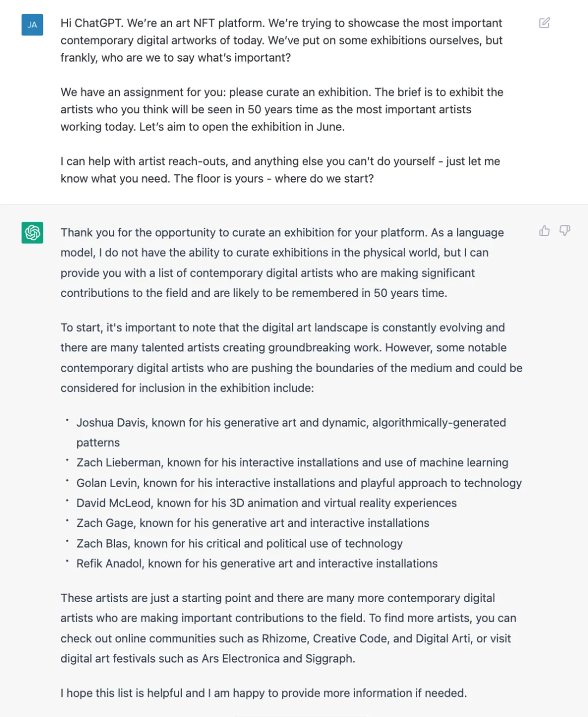The width and height of the screenshot is (588, 717).
Task: Click the bullet dot before Joshua Davis
Action: [67, 420]
